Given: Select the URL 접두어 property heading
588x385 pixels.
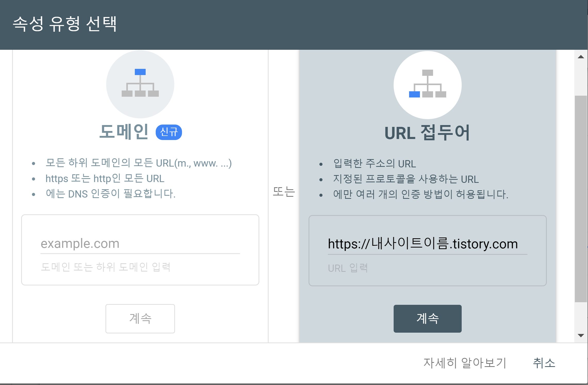Looking at the screenshot, I should pyautogui.click(x=427, y=133).
